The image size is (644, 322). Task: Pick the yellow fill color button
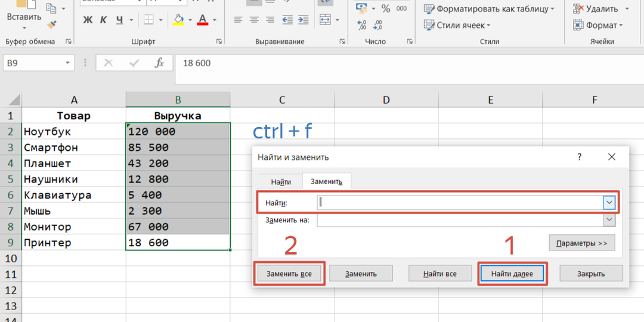click(x=178, y=20)
